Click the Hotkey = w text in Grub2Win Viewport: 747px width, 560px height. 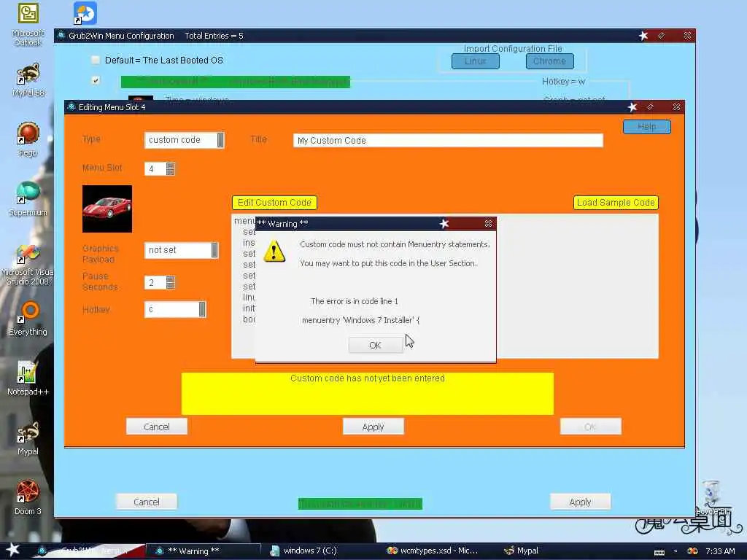click(564, 82)
